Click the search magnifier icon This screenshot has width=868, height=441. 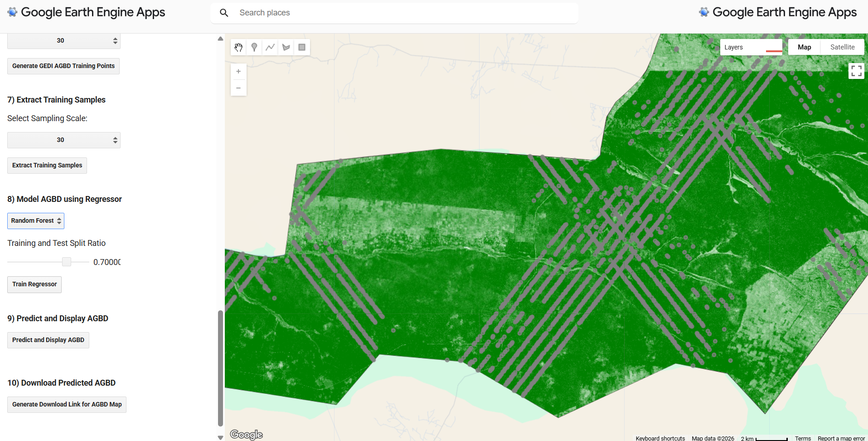(x=223, y=12)
